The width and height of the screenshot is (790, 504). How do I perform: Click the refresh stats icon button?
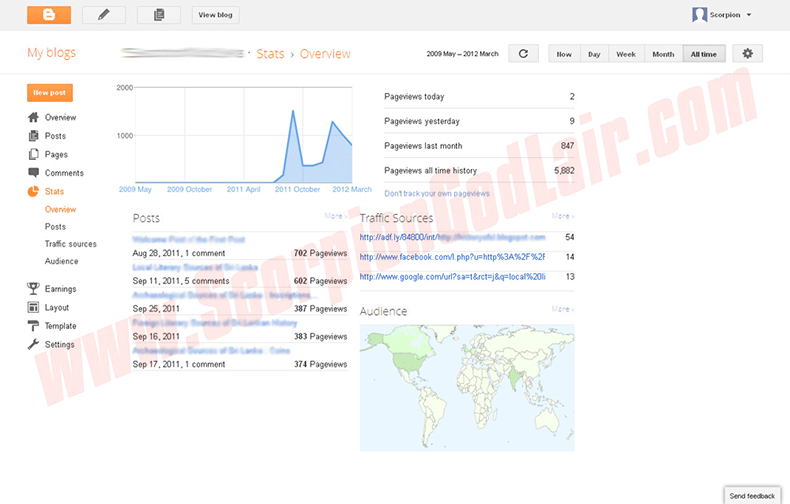point(523,53)
